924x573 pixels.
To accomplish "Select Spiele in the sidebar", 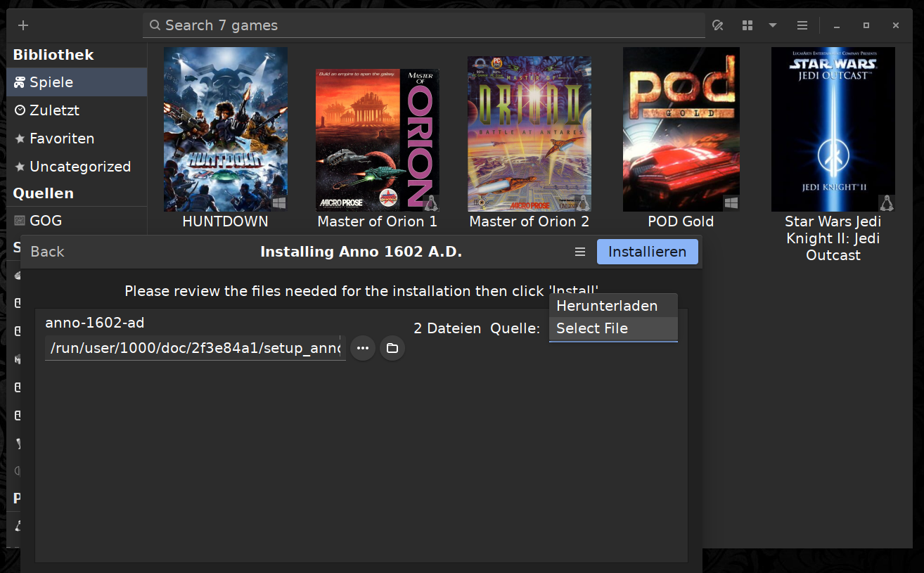I will 77,82.
